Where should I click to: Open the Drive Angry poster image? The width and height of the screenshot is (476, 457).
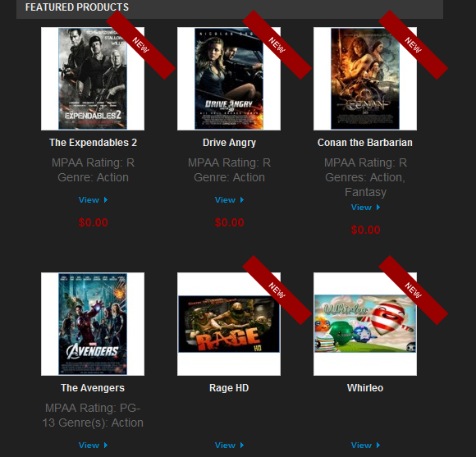229,79
